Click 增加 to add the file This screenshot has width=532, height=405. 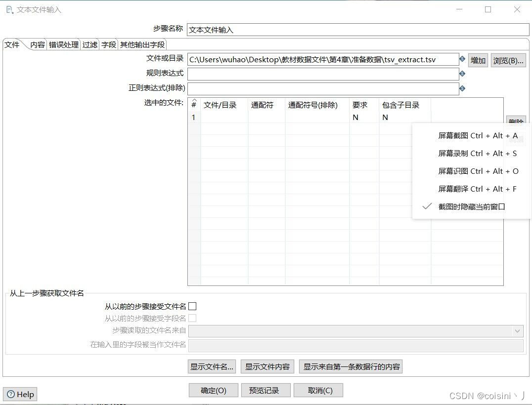click(478, 59)
